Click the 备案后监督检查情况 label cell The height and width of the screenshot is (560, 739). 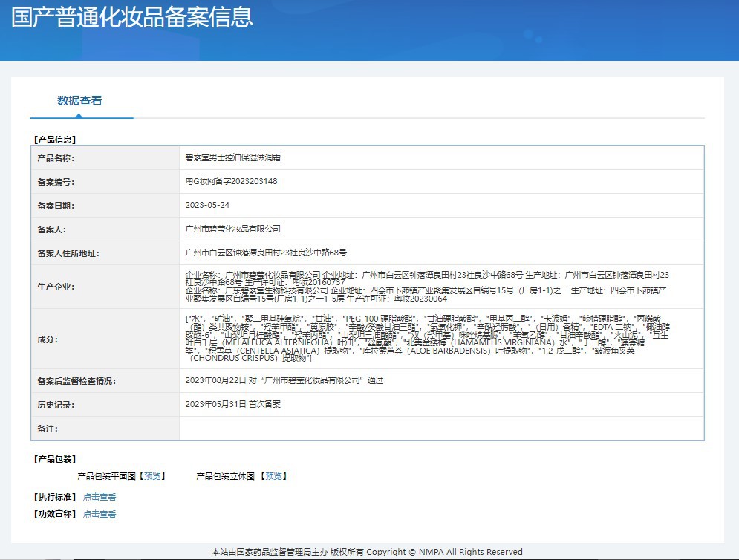tap(105, 381)
